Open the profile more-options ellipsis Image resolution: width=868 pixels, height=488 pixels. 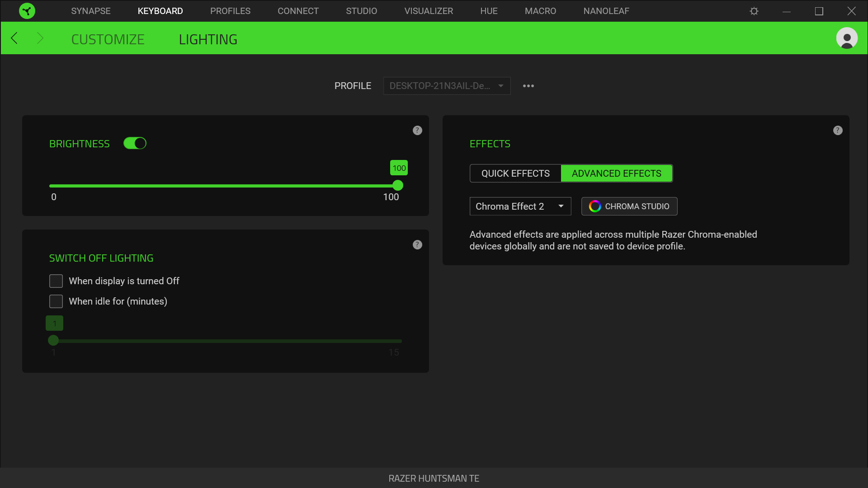(x=528, y=86)
